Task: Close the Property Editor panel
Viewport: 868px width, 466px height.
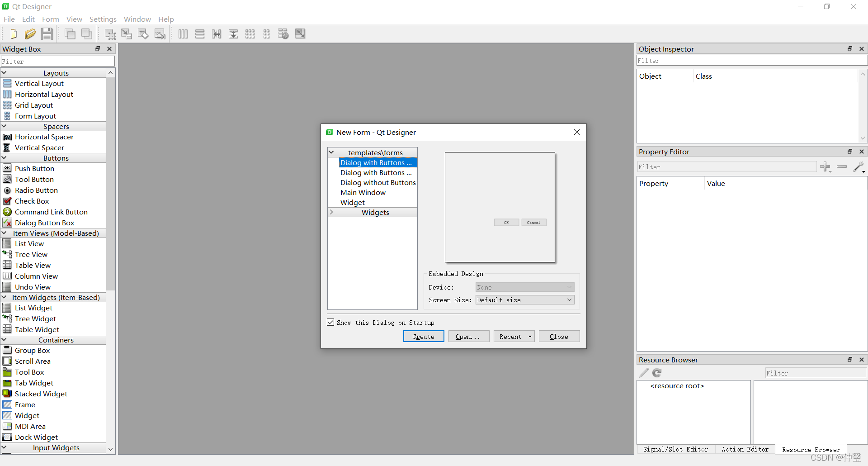Action: click(862, 152)
